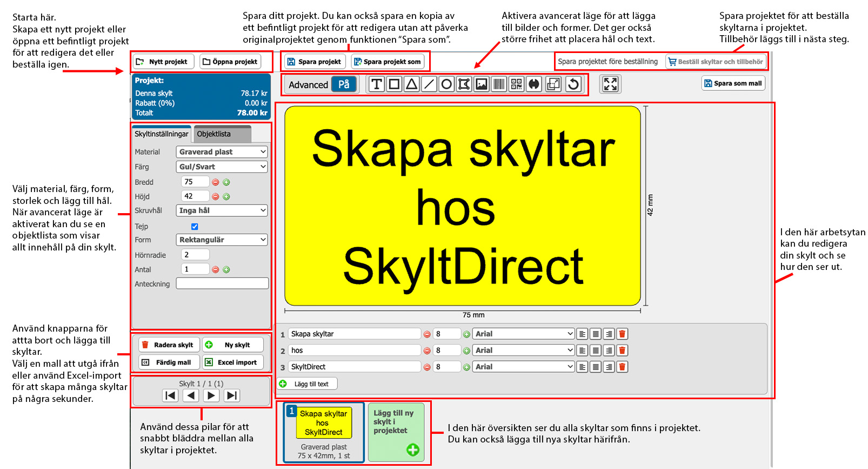Go to the next sign arrow
The width and height of the screenshot is (868, 469).
(211, 395)
